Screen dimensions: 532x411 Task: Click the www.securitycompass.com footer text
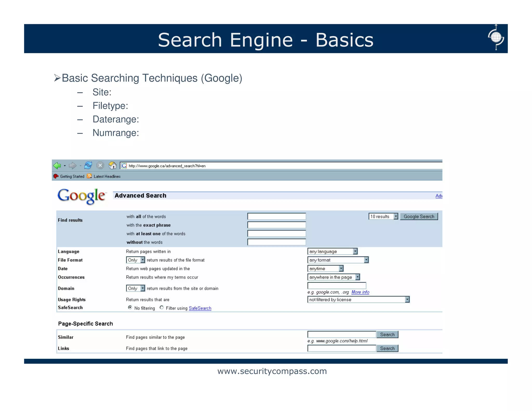(x=272, y=371)
